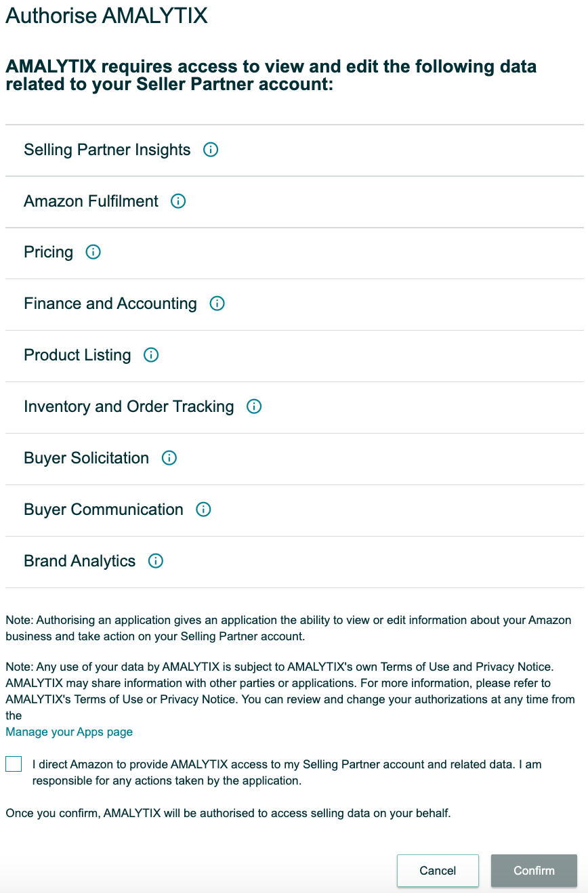The image size is (588, 893).
Task: Open the Product Listing info icon
Action: coord(152,356)
